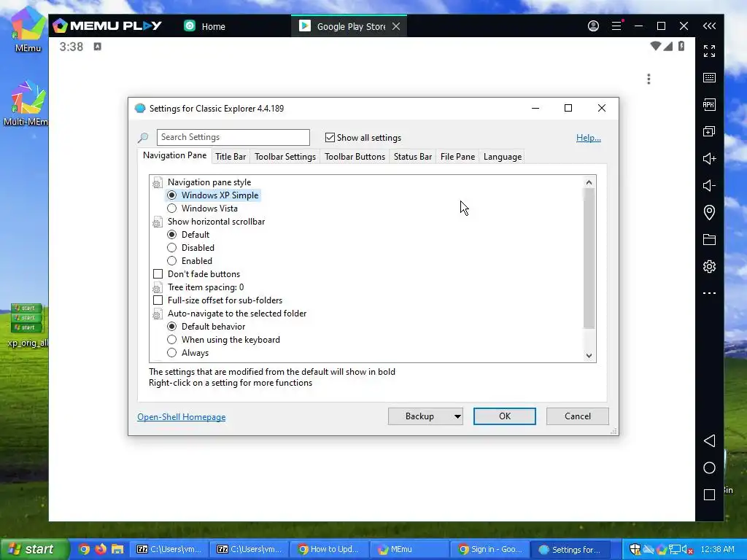Lower volume with the speaker minus icon
Viewport: 747px width, 560px height.
point(709,185)
